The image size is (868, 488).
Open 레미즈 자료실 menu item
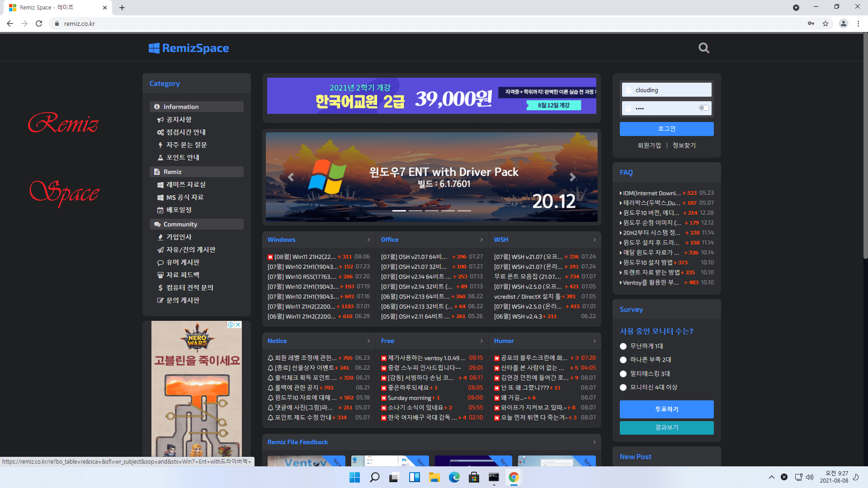181,184
